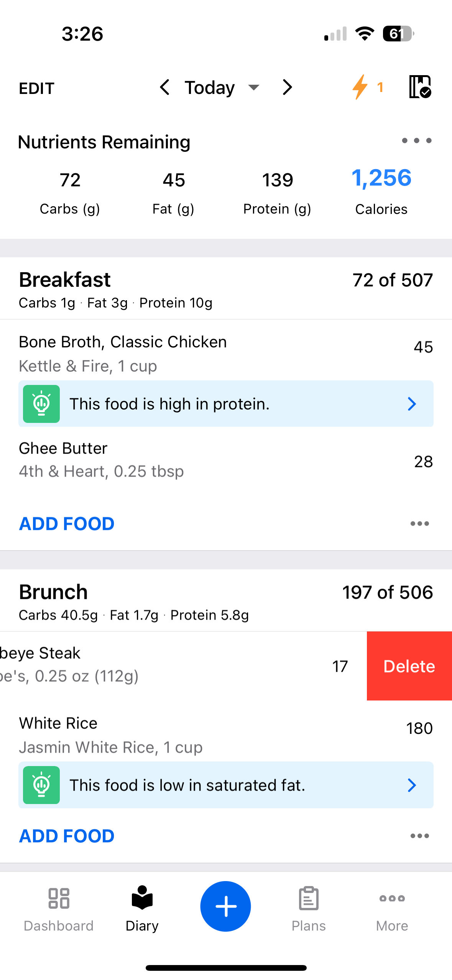Open Breakfast meal options dots

tap(420, 524)
